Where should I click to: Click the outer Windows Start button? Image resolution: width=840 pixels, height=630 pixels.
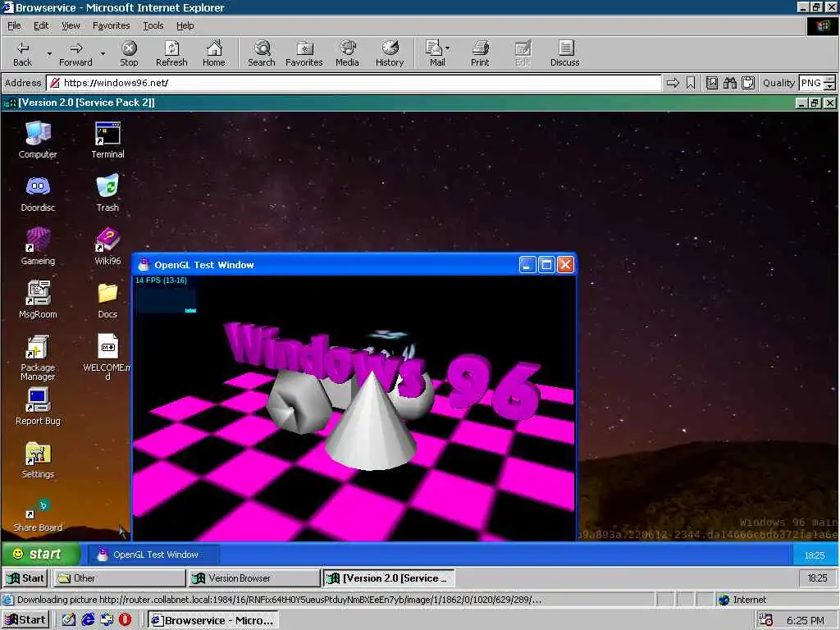(x=25, y=620)
